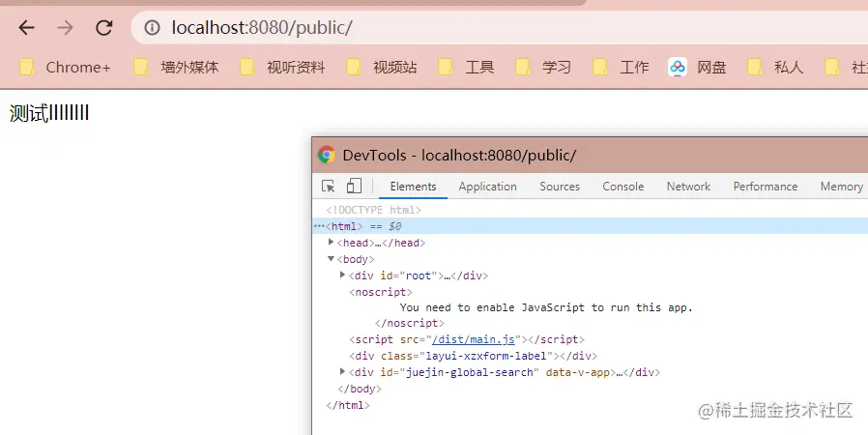The height and width of the screenshot is (435, 868).
Task: Switch to the Performance tab
Action: [766, 187]
